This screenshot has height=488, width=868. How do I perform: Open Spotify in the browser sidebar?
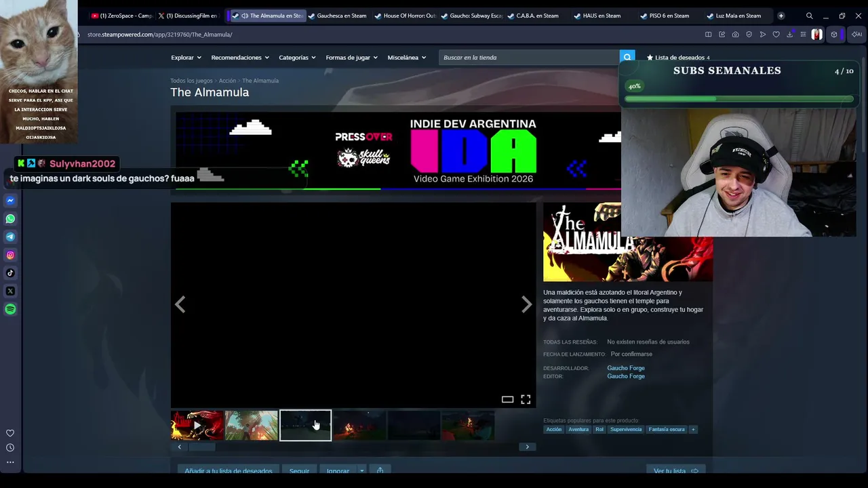click(x=10, y=309)
